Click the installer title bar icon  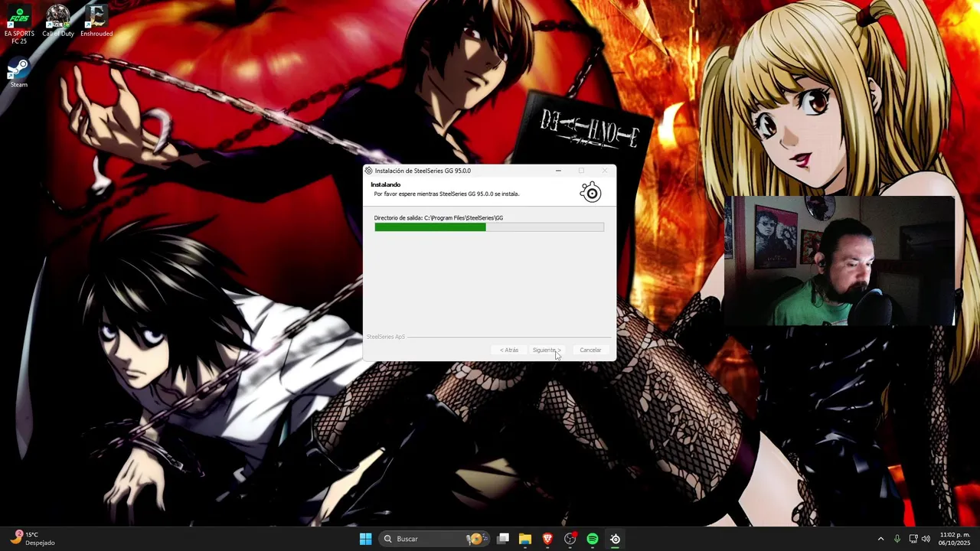(x=369, y=171)
